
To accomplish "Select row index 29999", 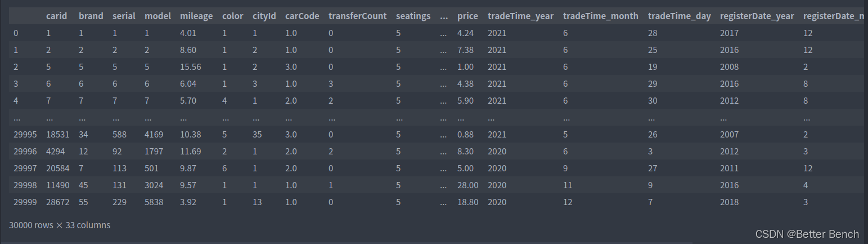I will click(24, 202).
